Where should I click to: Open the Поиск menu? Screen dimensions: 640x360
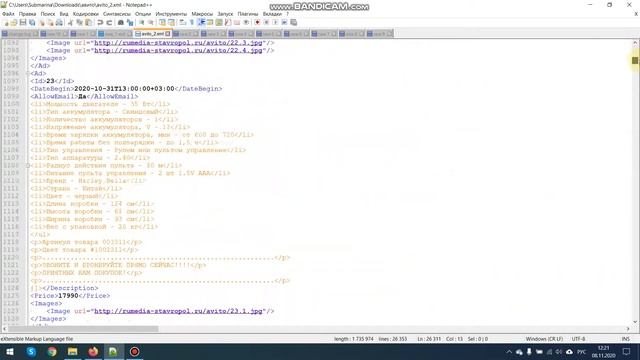tap(48, 14)
